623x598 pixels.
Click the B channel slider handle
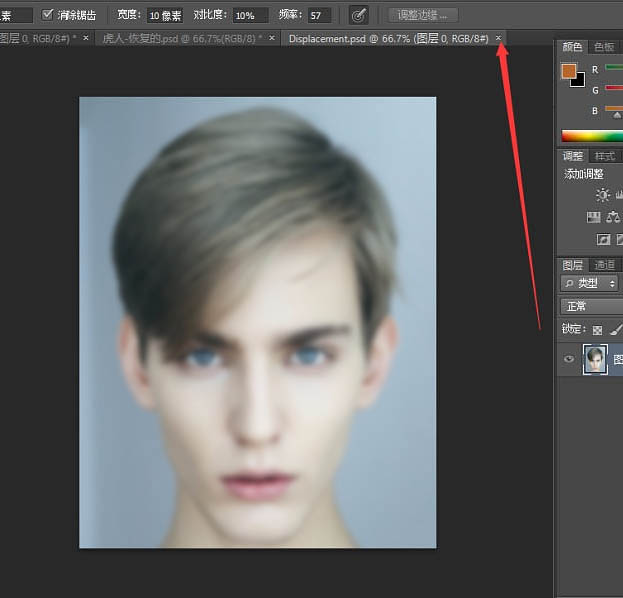click(x=617, y=116)
